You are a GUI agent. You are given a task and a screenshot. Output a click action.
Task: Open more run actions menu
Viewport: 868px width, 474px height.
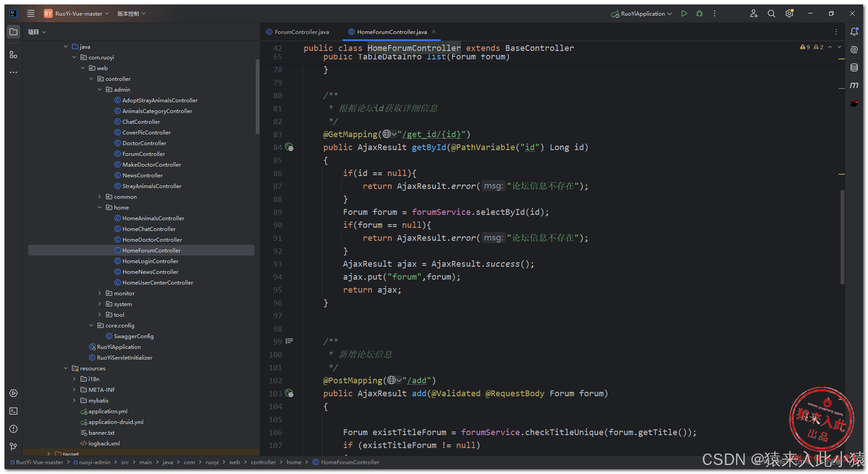[715, 13]
